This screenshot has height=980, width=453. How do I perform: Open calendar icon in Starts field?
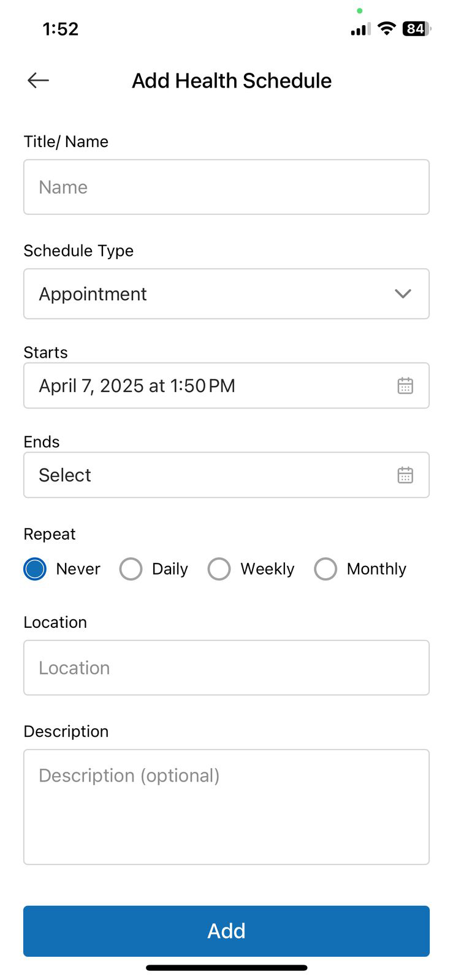pyautogui.click(x=405, y=386)
